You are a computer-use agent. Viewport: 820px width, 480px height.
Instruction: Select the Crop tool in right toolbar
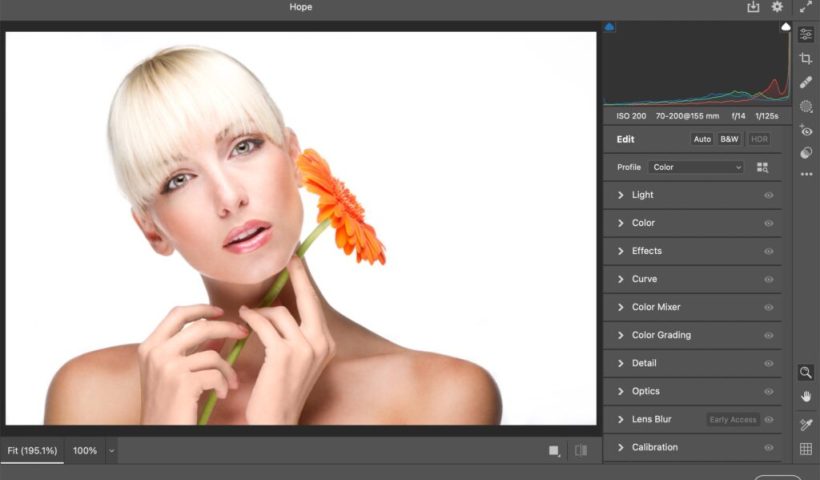pyautogui.click(x=806, y=59)
